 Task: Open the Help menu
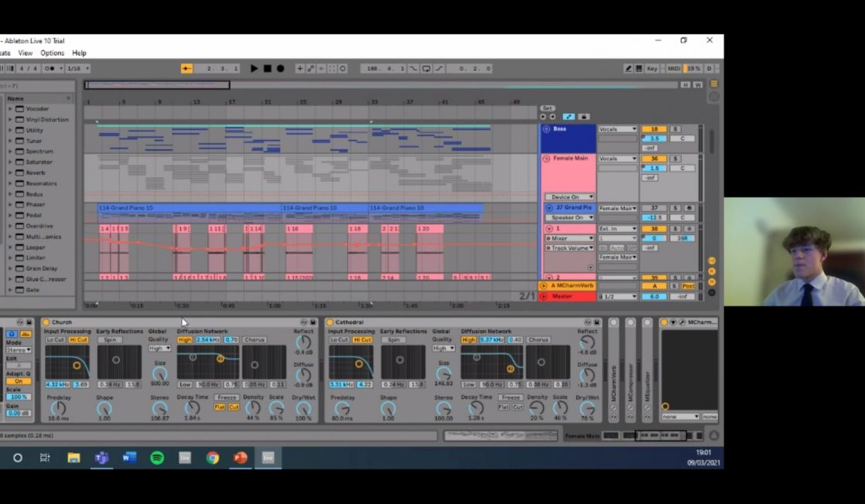(80, 53)
